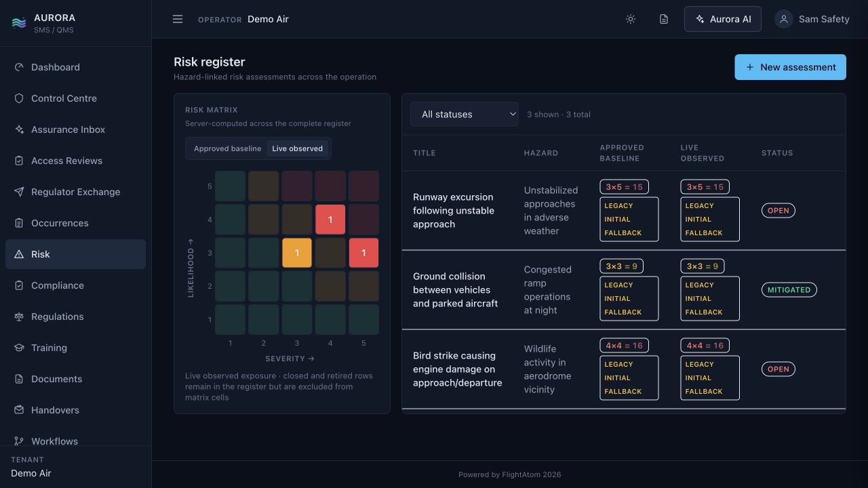Click hazard Wildlife activity in aerodrome vicinity
868x488 pixels.
pos(548,369)
